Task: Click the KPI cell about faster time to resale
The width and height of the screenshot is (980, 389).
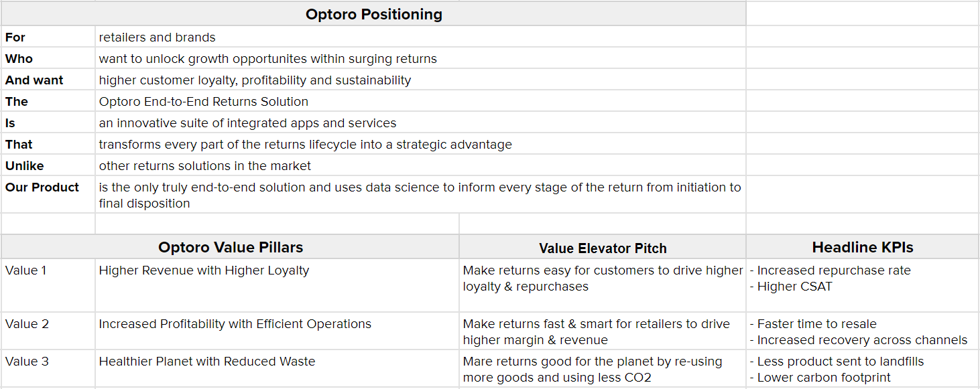Action: coord(862,331)
